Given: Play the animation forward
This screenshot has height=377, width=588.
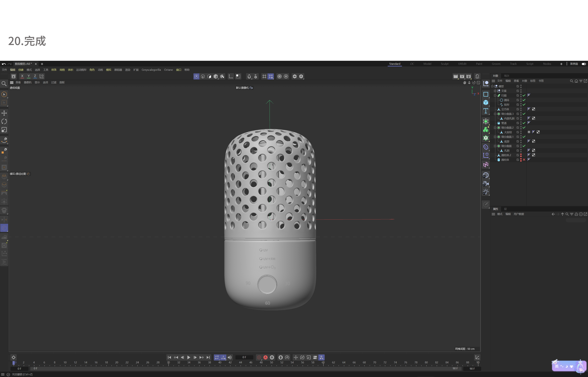Looking at the screenshot, I should coord(188,357).
